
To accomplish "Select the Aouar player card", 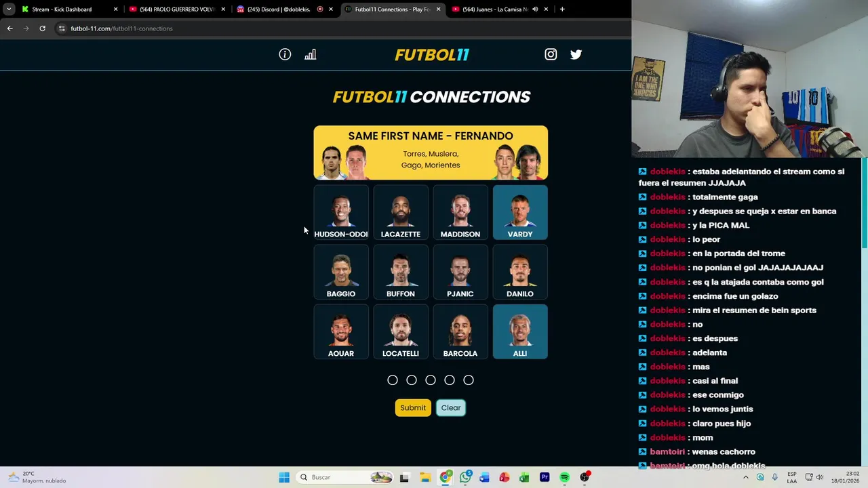I will click(x=341, y=332).
